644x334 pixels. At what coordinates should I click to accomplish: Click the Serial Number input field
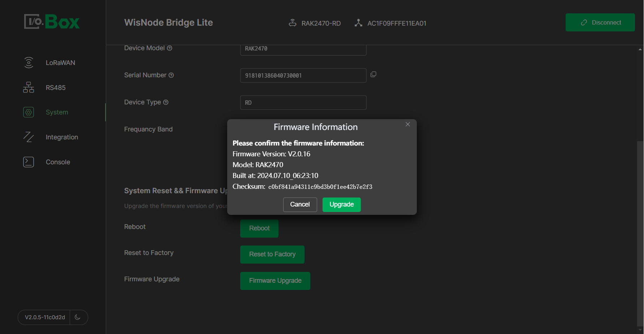tap(303, 75)
